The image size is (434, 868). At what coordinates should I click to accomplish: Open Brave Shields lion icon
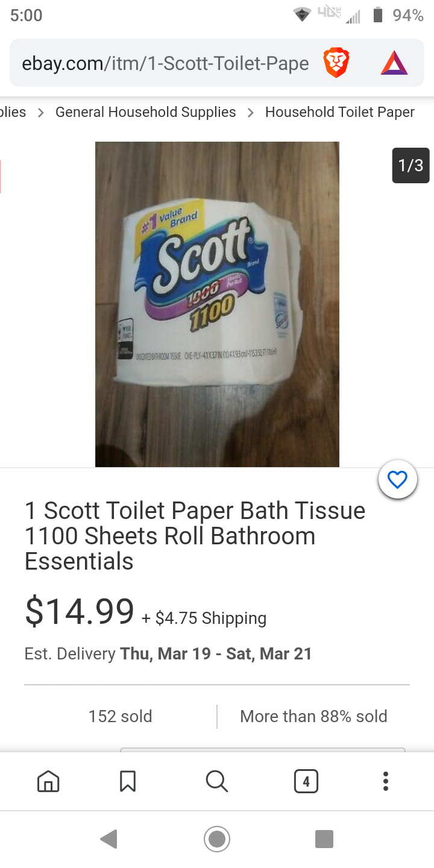point(336,63)
